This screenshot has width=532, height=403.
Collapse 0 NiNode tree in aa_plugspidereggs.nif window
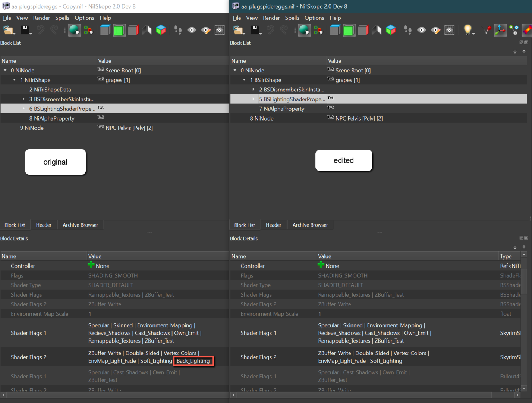[x=235, y=70]
